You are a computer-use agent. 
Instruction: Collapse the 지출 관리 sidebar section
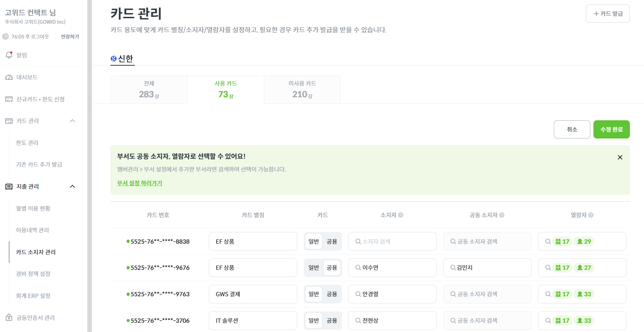pos(72,187)
